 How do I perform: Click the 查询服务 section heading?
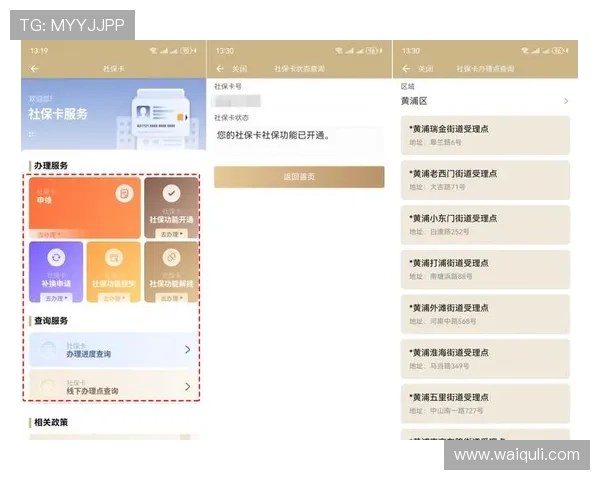tap(51, 321)
